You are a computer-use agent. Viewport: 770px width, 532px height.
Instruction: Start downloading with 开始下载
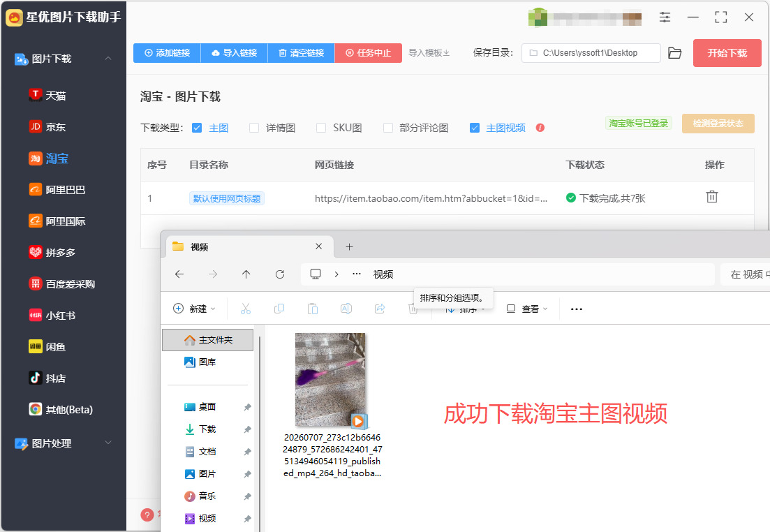coord(727,53)
